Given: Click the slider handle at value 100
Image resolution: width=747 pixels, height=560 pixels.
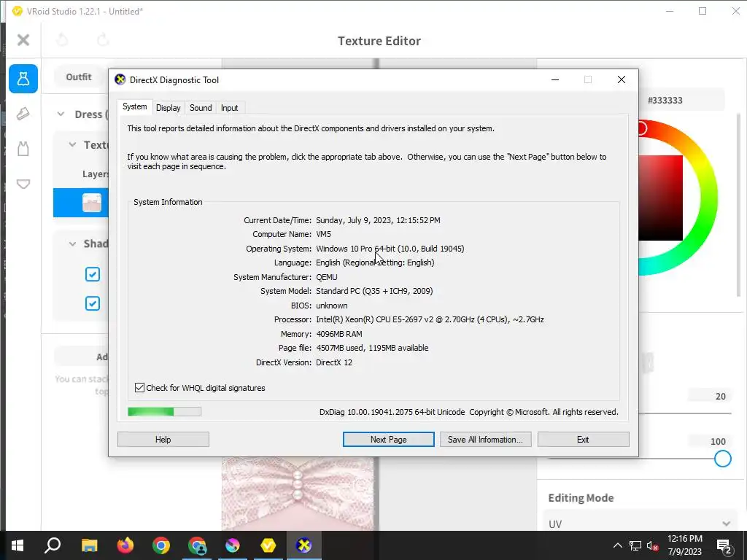Looking at the screenshot, I should (x=722, y=459).
